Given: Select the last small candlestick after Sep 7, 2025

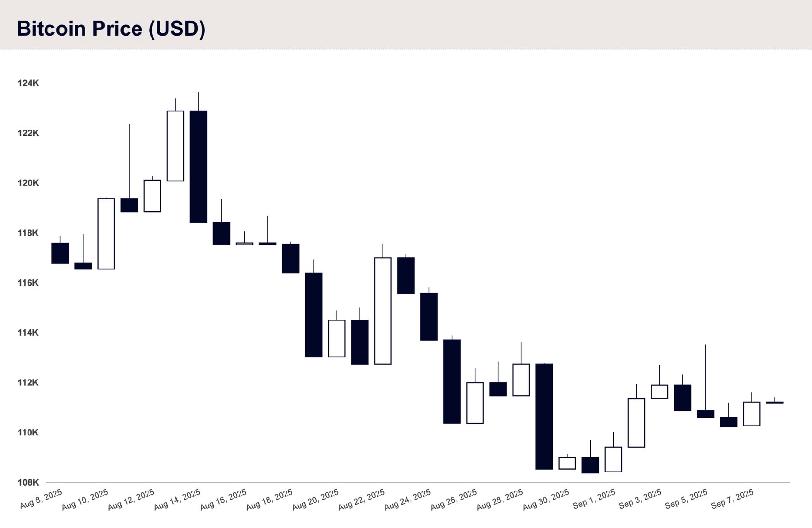Looking at the screenshot, I should coord(775,401).
